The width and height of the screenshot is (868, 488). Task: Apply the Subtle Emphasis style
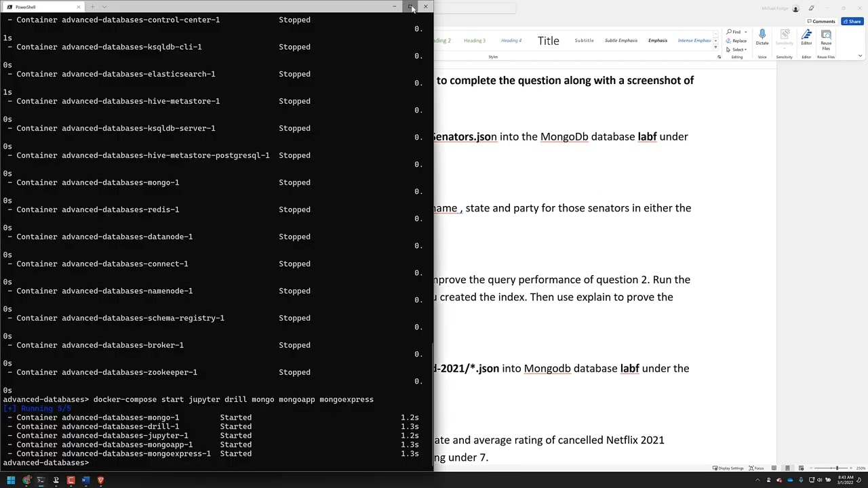pos(620,41)
